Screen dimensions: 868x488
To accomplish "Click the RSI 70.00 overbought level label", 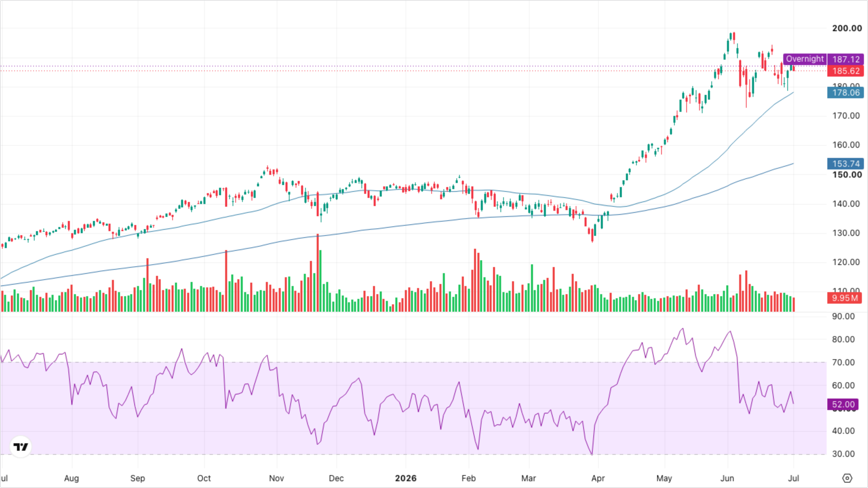I will point(843,362).
